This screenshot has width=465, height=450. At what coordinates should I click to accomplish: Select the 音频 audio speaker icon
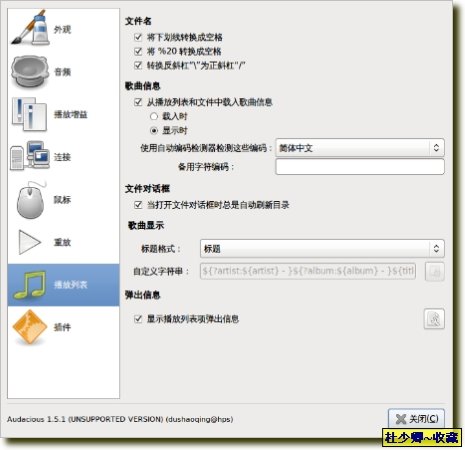(29, 72)
